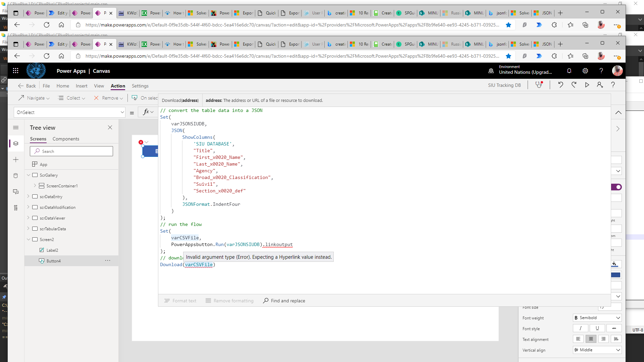Click the Tree view Search field
The height and width of the screenshot is (362, 644).
coord(71,151)
